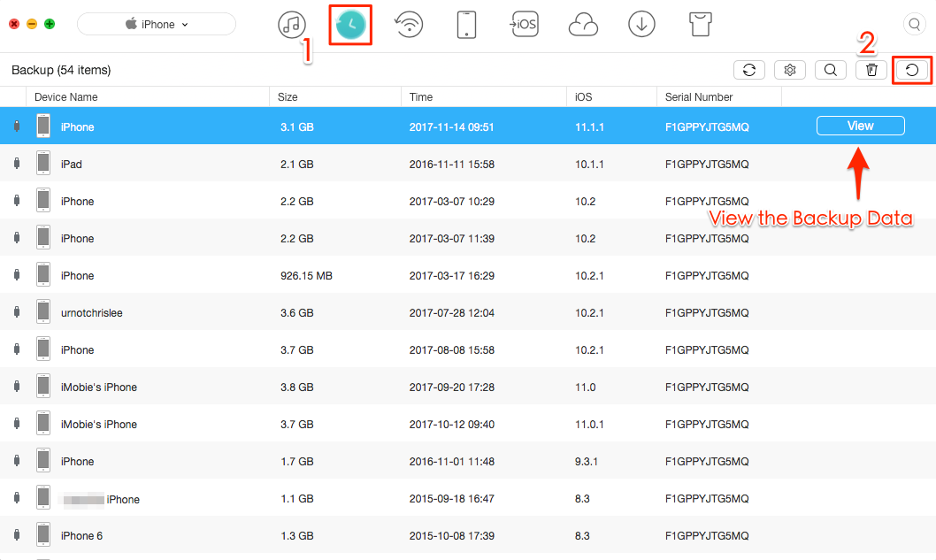Click the plug icon in urnotchrislee row
Screen dimensions: 936x560
click(x=17, y=312)
